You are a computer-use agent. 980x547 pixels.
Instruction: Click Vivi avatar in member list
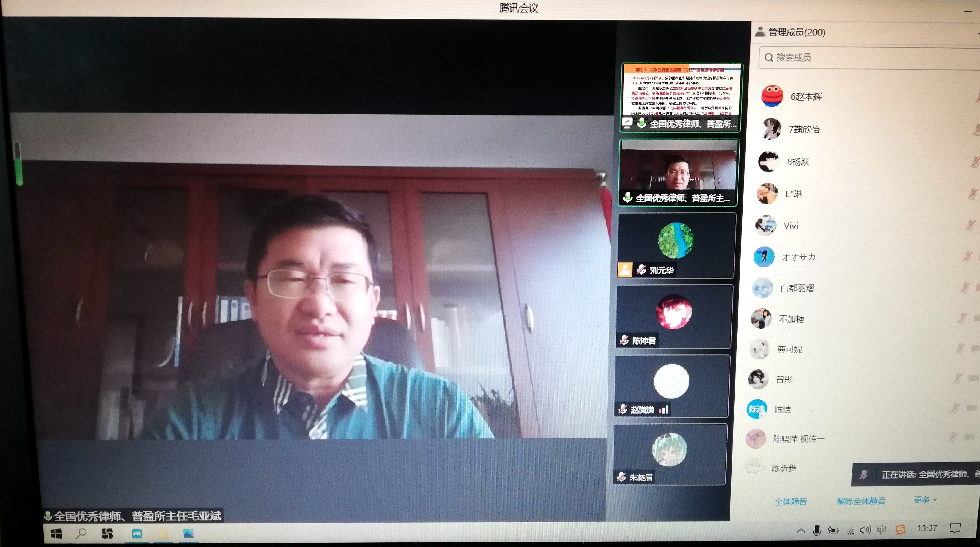coord(765,225)
